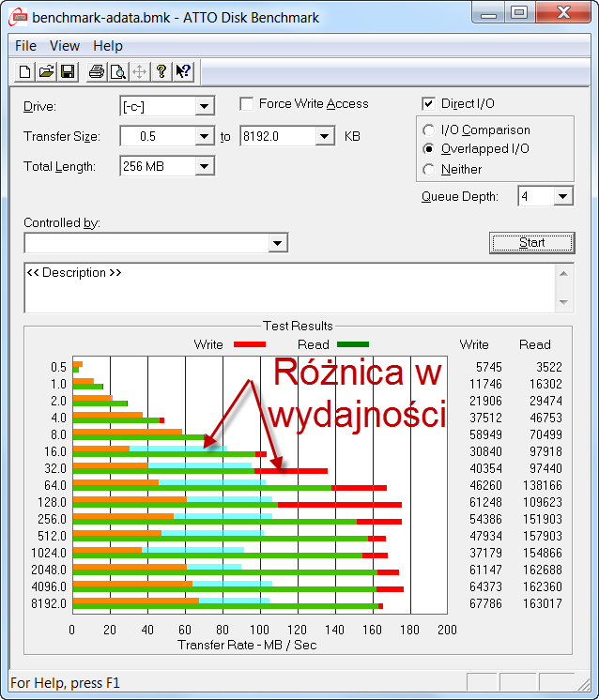
Task: Click the Start benchmark button
Action: click(532, 243)
